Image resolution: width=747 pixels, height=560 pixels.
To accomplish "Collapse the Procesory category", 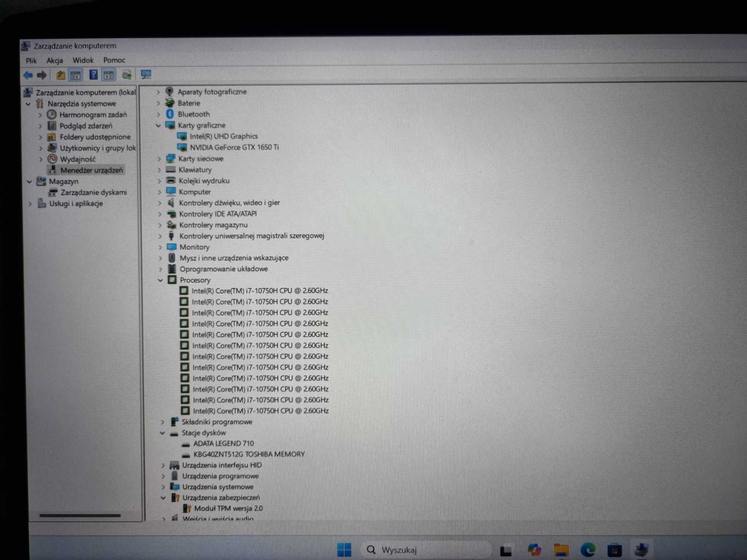I will pyautogui.click(x=161, y=280).
